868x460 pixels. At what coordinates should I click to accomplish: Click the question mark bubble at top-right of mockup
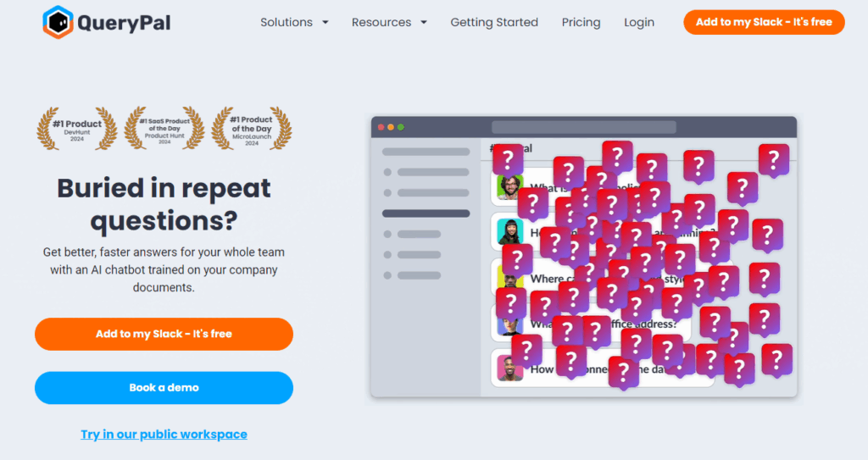[773, 160]
